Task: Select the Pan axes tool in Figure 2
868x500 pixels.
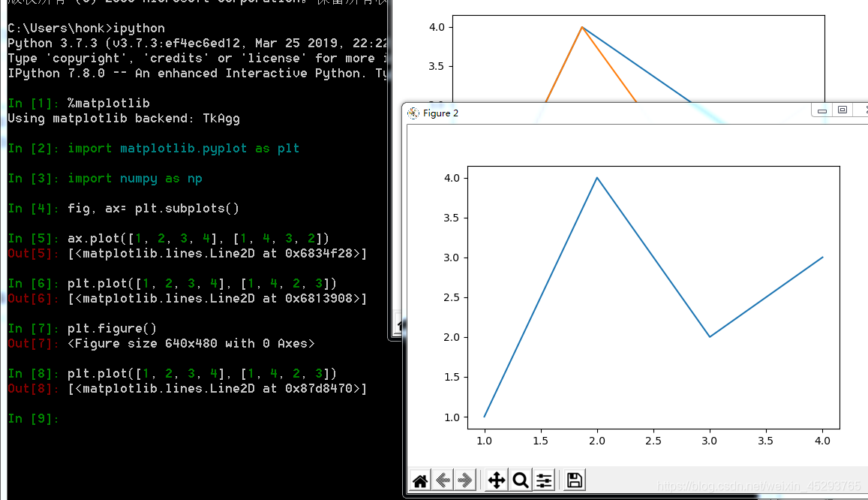Action: (x=497, y=480)
